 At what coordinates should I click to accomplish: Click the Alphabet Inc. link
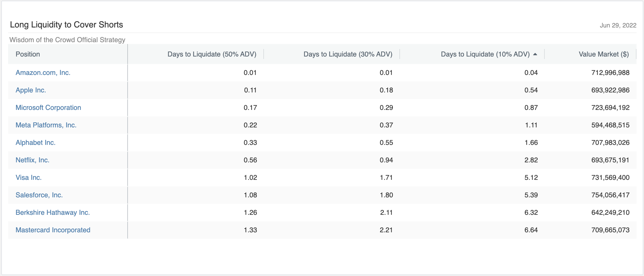click(36, 143)
